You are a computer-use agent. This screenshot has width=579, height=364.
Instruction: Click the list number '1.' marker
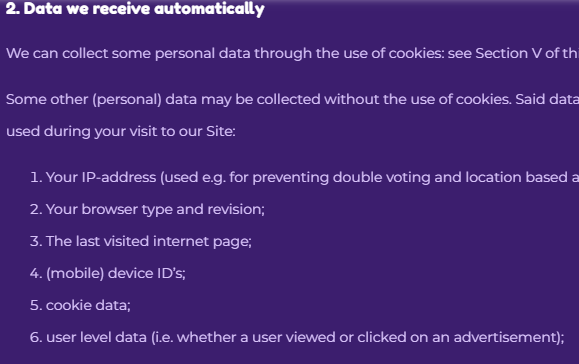36,178
